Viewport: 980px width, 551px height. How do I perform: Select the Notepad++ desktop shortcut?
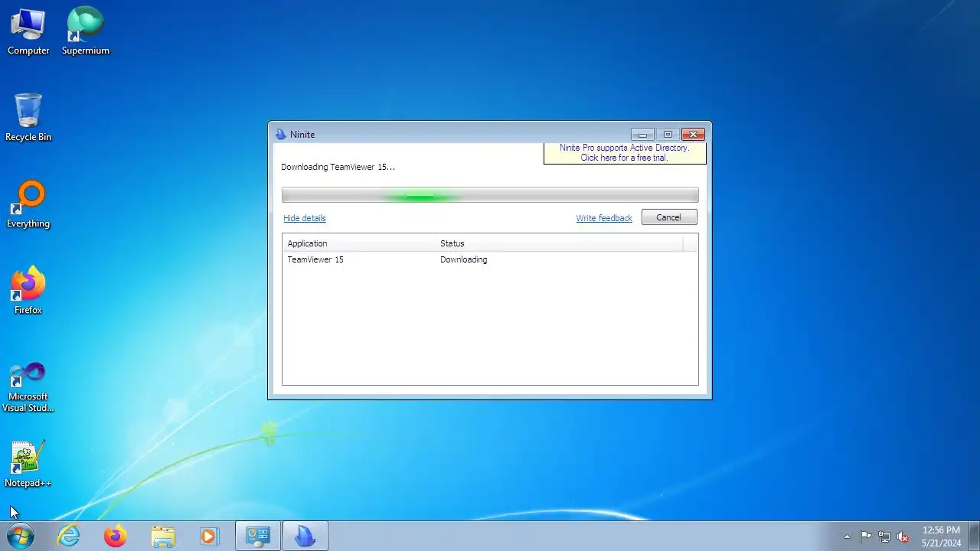point(28,463)
